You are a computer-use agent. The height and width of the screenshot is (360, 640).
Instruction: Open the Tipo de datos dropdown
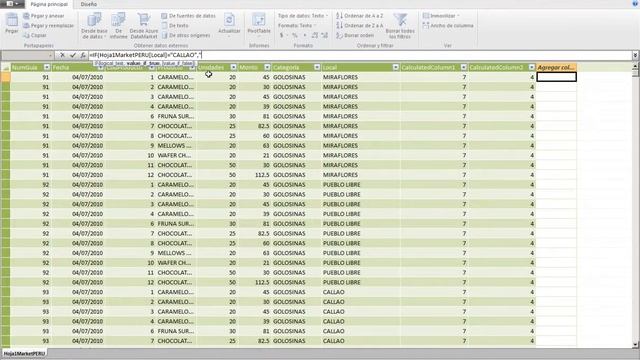303,16
